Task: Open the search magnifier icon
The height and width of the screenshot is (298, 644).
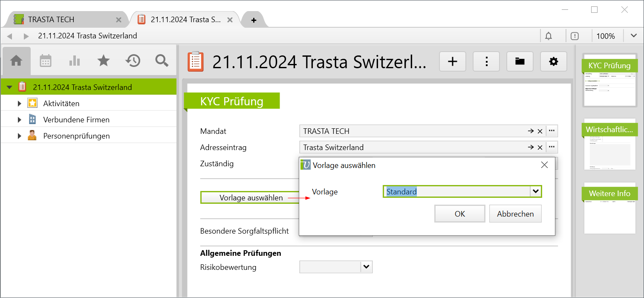Action: [x=162, y=61]
